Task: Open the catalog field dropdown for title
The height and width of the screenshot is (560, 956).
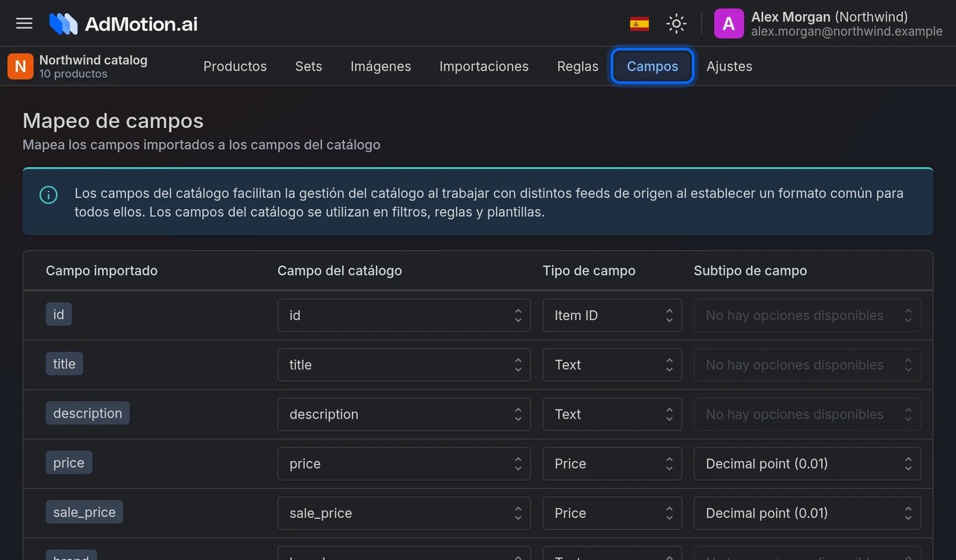Action: click(x=404, y=365)
